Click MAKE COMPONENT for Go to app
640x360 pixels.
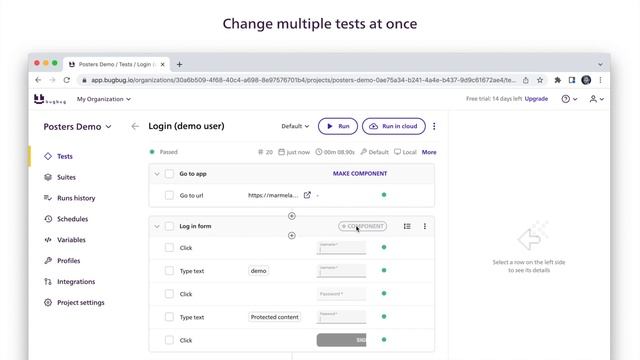(x=360, y=173)
